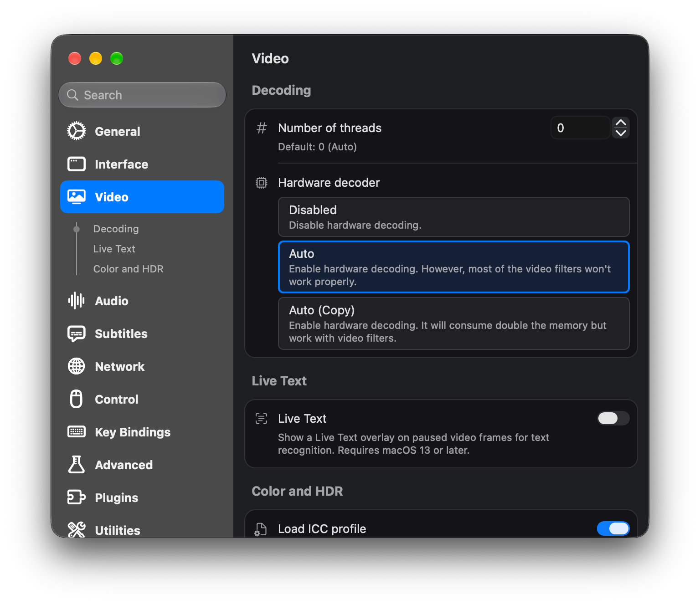This screenshot has width=700, height=605.
Task: Click the Video picture icon in sidebar
Action: (77, 197)
